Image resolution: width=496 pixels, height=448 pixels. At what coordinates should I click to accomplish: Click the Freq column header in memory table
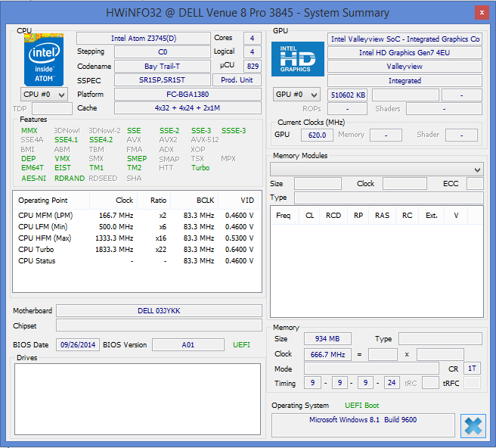coord(283,215)
